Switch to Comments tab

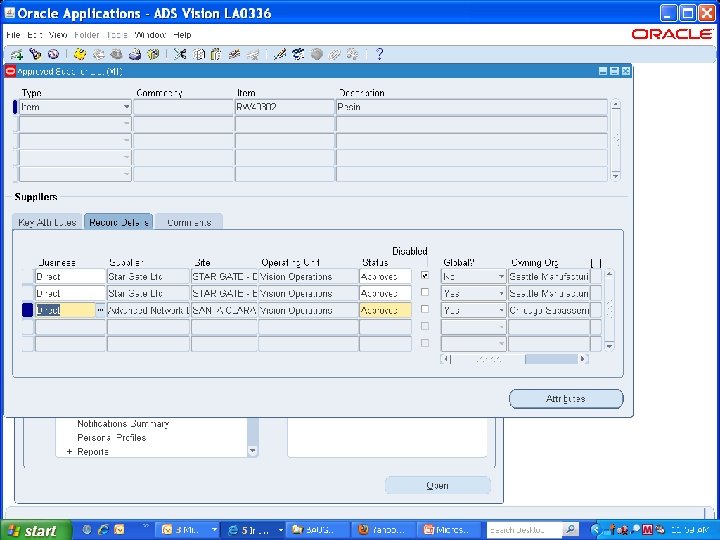click(x=189, y=222)
